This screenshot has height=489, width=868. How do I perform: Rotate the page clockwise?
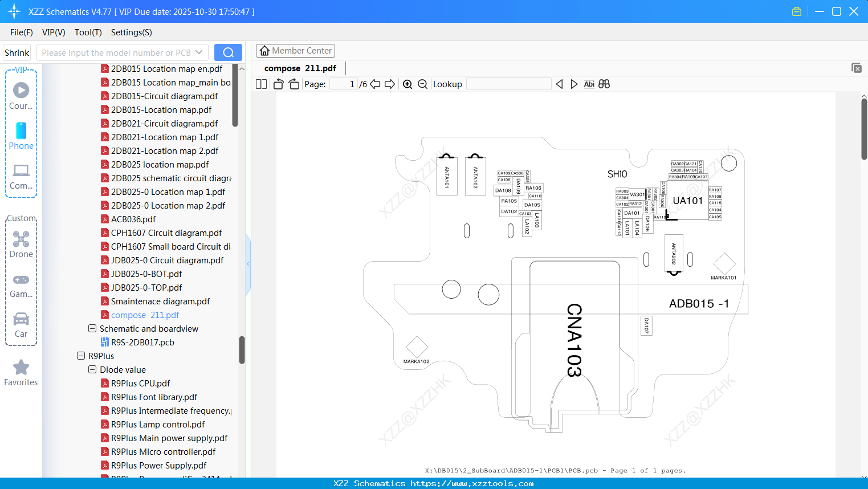coord(294,84)
